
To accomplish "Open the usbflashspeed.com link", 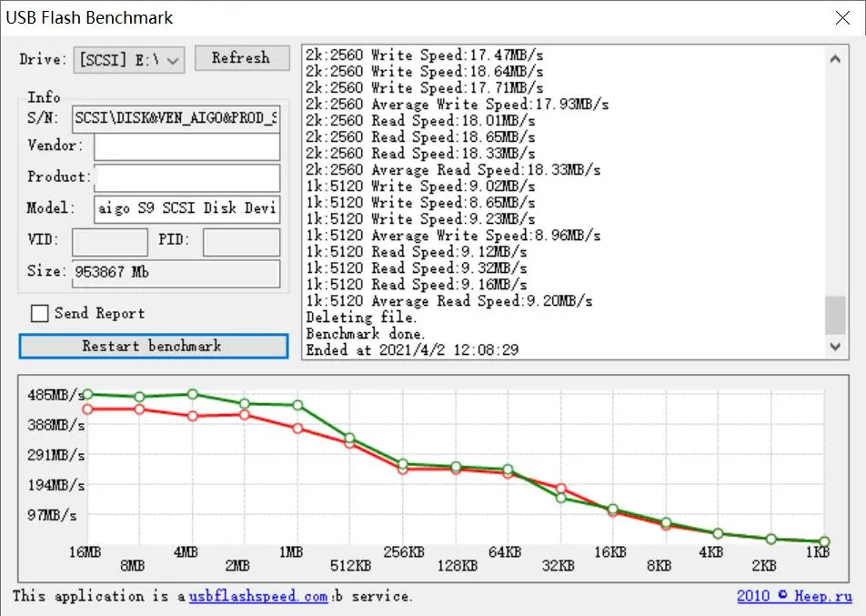I will [x=258, y=597].
